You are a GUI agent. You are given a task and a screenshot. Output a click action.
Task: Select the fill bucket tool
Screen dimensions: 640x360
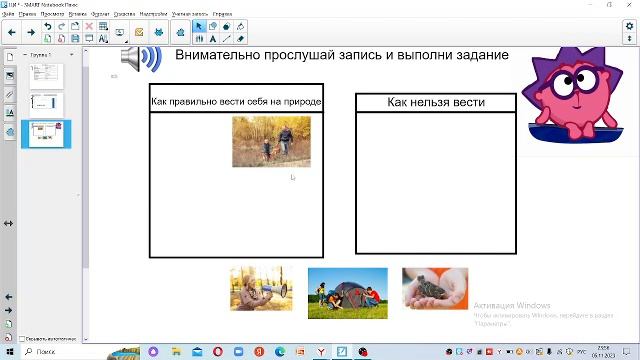point(240,26)
